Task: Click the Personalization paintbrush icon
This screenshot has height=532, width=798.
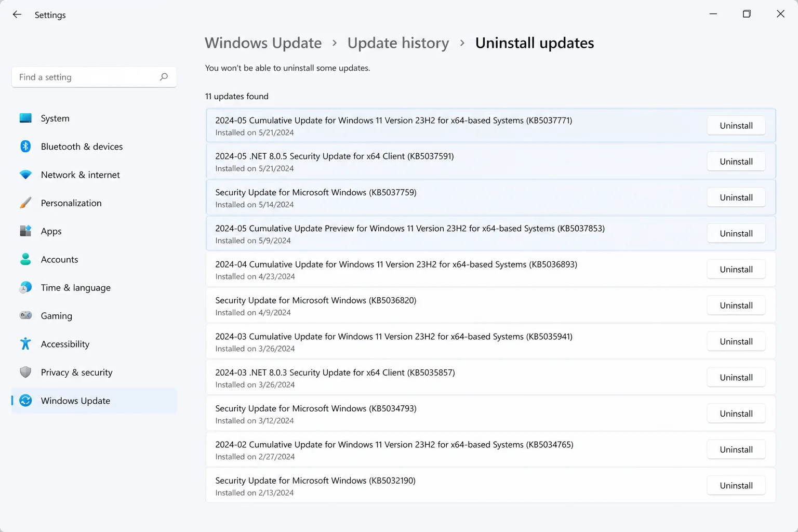Action: [x=25, y=203]
